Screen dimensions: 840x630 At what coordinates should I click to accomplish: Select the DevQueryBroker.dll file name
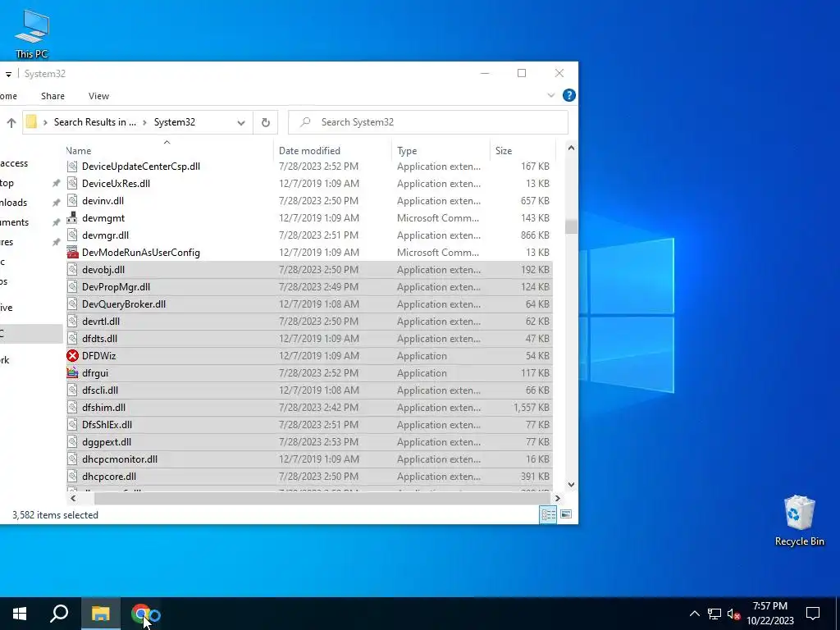[x=124, y=304]
